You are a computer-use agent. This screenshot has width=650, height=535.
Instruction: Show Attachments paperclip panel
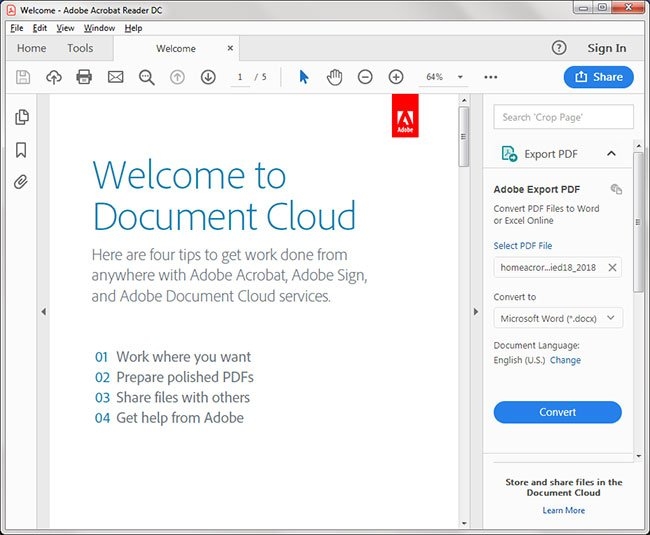click(21, 182)
